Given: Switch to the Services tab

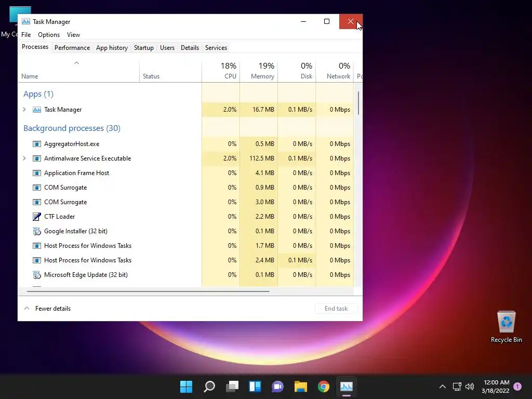Looking at the screenshot, I should click(x=216, y=47).
